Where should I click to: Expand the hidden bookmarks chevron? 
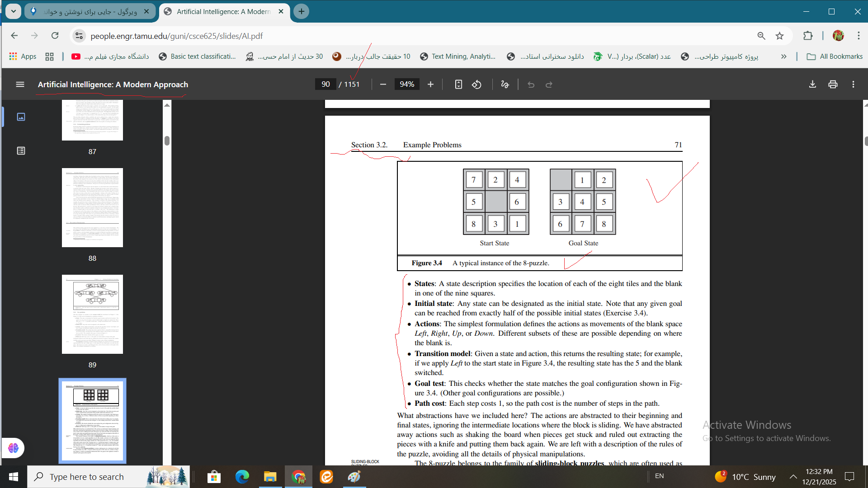783,56
